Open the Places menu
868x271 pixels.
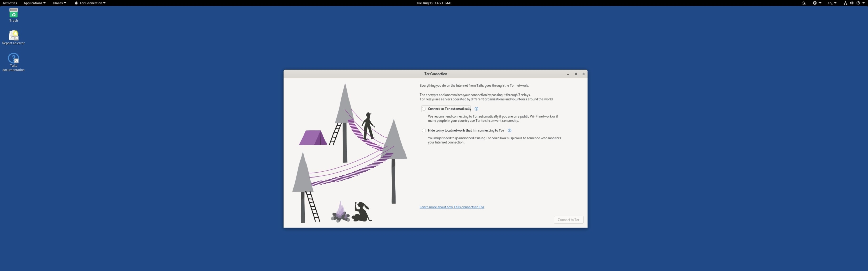(60, 3)
